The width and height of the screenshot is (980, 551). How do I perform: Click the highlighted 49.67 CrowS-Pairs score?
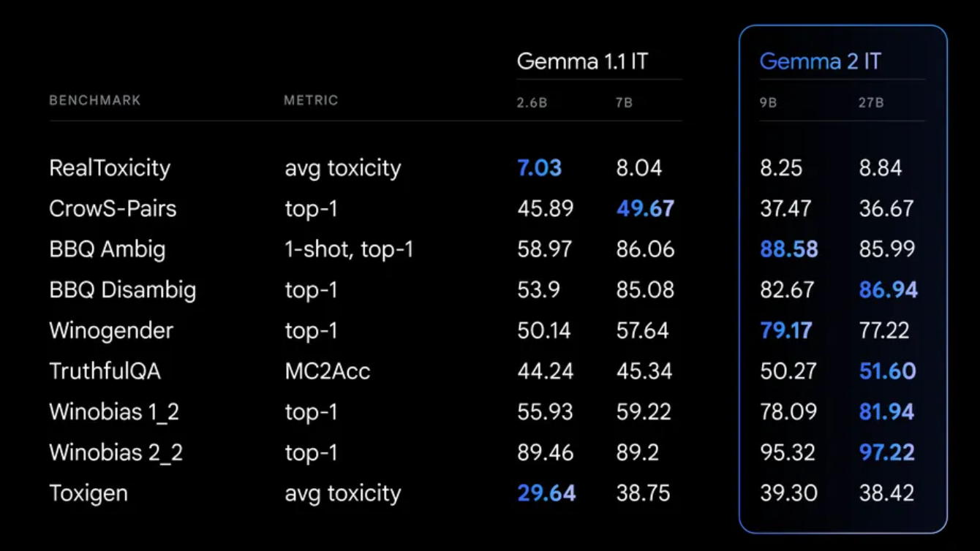tap(645, 209)
